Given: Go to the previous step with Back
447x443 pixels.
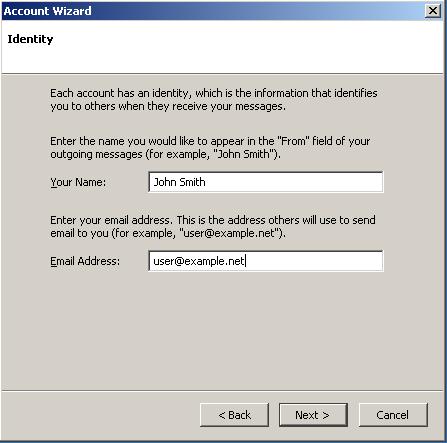Looking at the screenshot, I should [x=234, y=415].
